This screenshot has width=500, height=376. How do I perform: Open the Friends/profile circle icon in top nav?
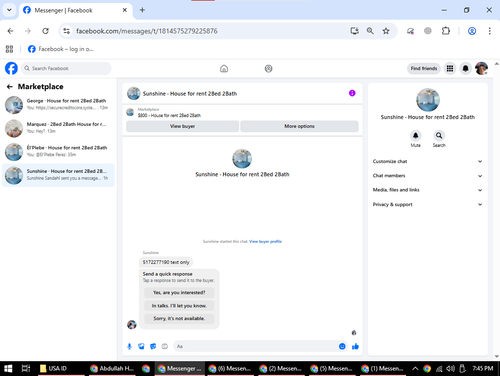coord(268,69)
